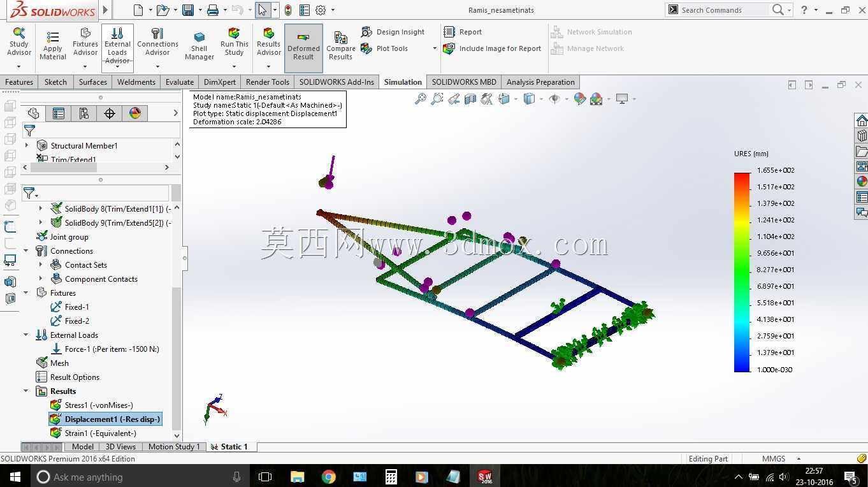Click the Report button
868x487 pixels.
pos(463,32)
